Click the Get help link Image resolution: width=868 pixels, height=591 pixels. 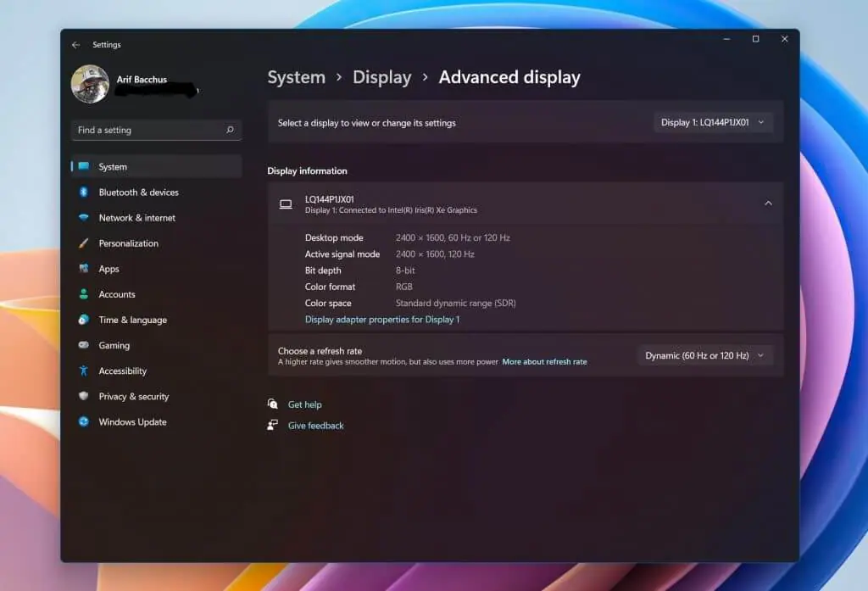point(304,404)
